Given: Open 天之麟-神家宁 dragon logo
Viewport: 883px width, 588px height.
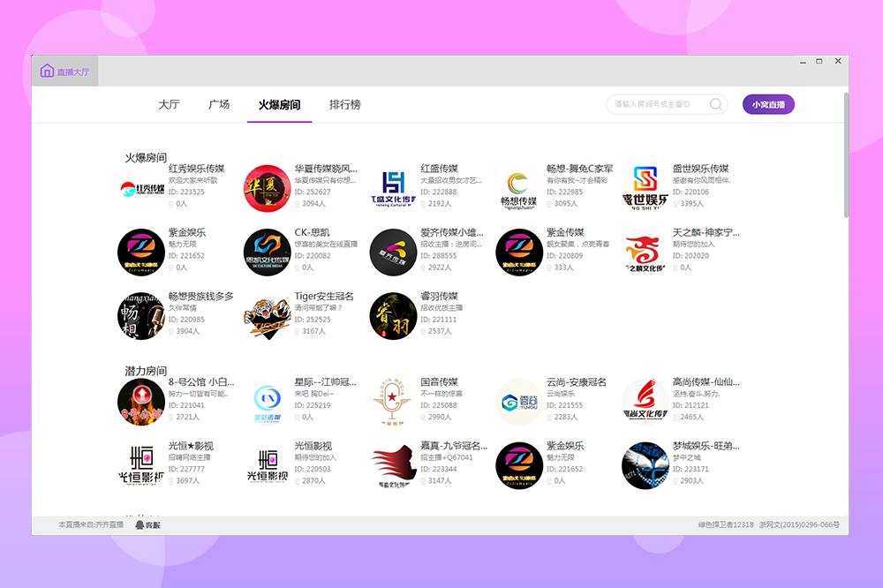Looking at the screenshot, I should click(645, 252).
